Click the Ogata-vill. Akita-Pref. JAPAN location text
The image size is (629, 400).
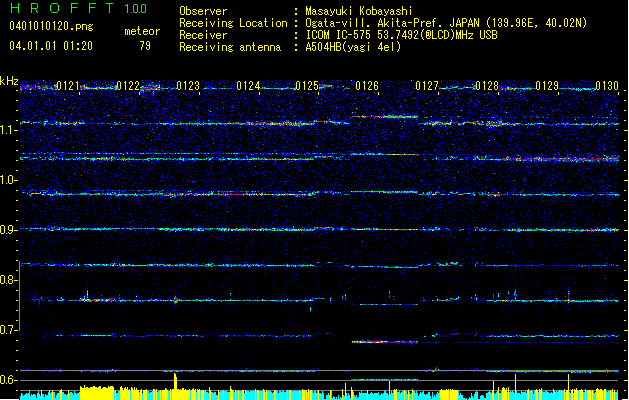(446, 23)
